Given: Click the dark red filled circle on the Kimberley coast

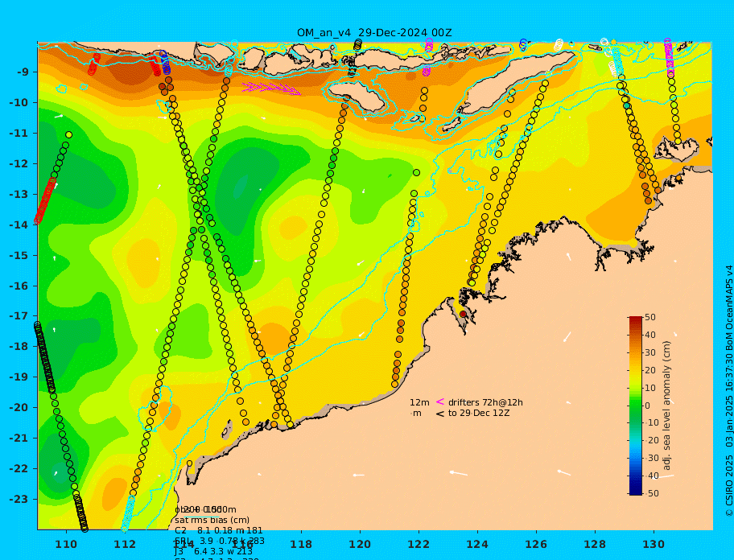Looking at the screenshot, I should tap(463, 314).
